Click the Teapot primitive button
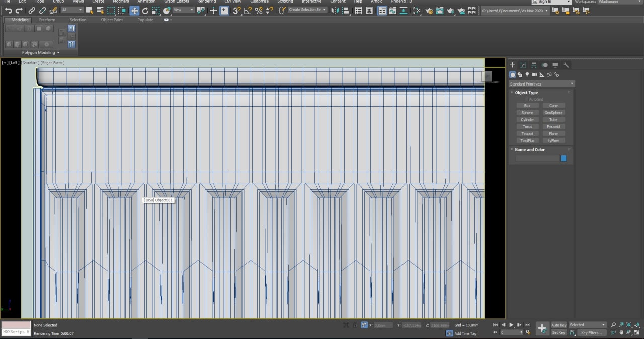The image size is (644, 339). pos(527,134)
